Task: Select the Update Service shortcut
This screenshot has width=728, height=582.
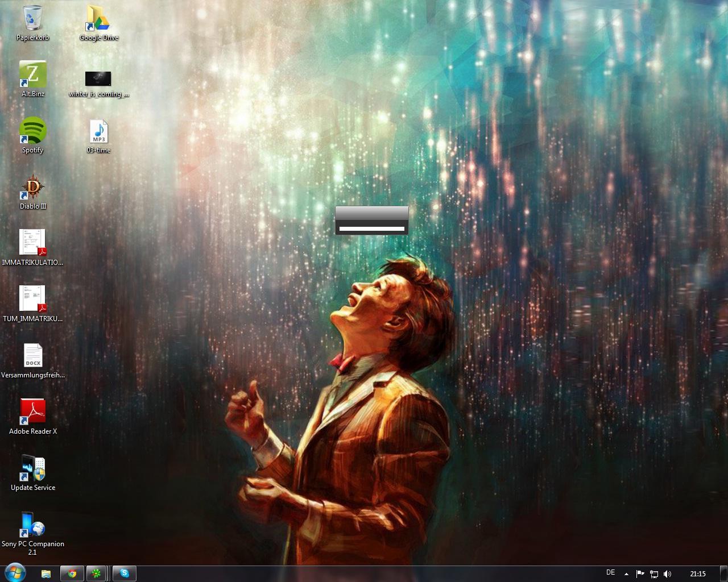Action: [33, 473]
